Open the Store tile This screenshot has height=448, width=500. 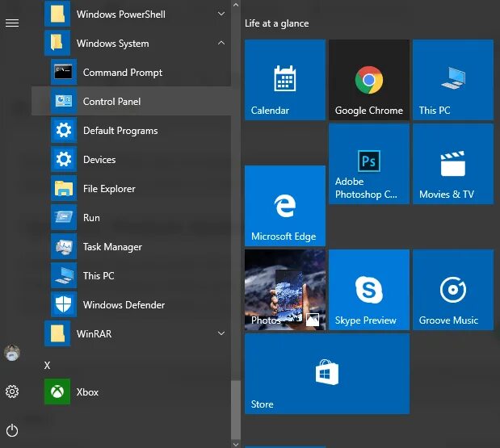[x=327, y=374]
